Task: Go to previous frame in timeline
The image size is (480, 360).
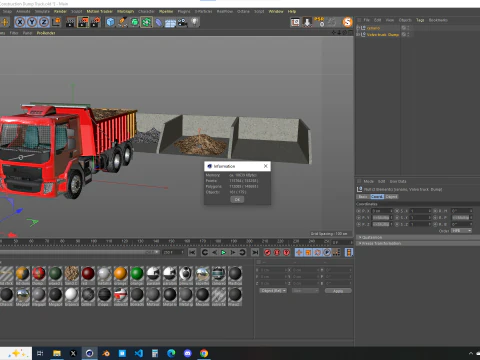Action: (214, 252)
